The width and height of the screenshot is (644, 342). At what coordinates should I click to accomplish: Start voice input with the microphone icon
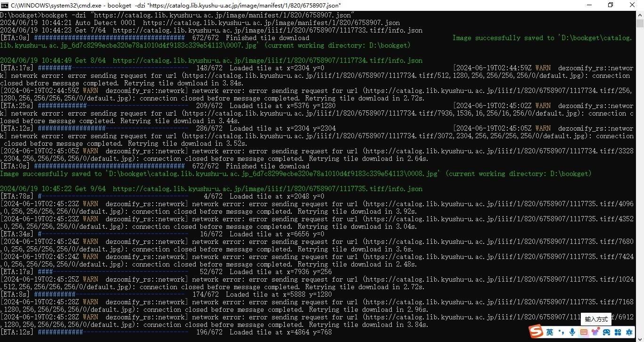pos(572,332)
